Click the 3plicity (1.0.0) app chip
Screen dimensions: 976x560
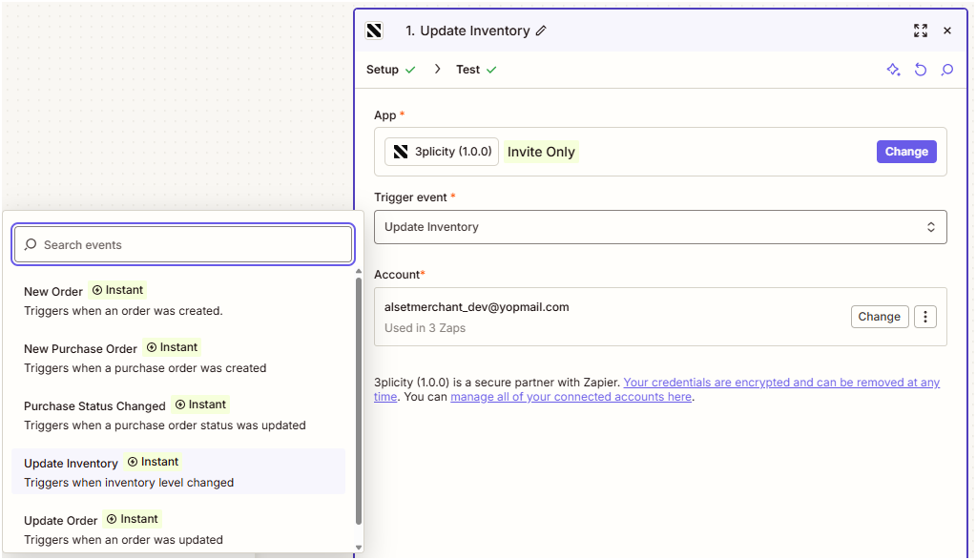click(x=442, y=152)
